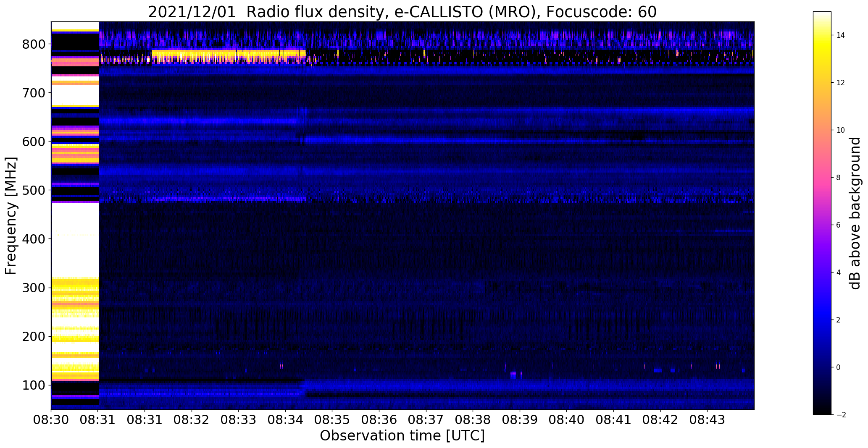Click the 700 frequency tick label
This screenshot has width=868, height=448.
coord(33,93)
